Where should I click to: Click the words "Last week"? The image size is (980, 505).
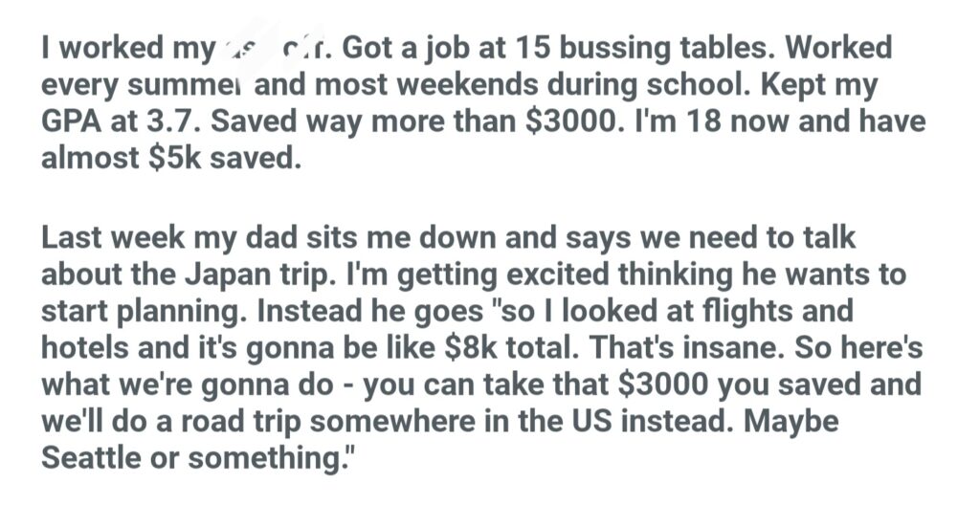click(115, 237)
